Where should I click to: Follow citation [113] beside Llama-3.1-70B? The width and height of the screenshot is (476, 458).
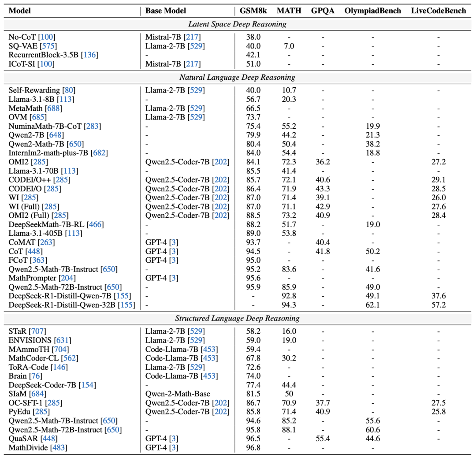click(x=70, y=171)
